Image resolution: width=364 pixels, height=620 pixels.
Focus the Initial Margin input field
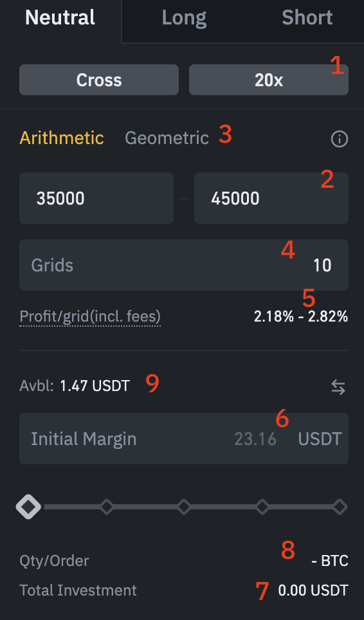(184, 439)
